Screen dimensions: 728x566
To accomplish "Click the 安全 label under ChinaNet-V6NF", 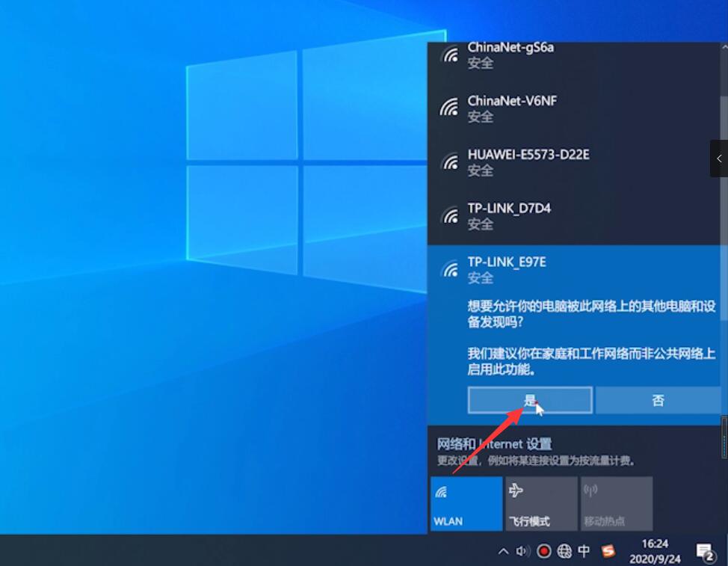I will (x=480, y=117).
